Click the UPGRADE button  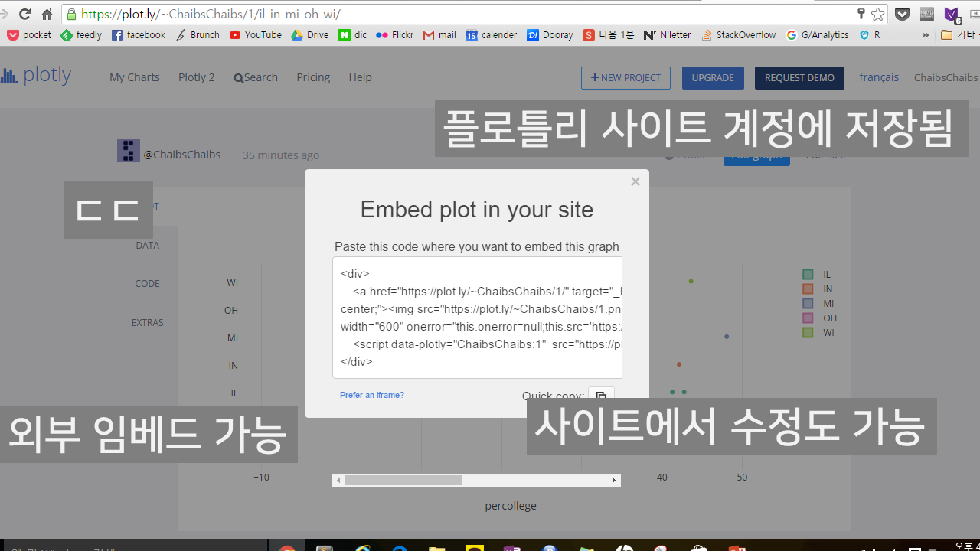[713, 78]
